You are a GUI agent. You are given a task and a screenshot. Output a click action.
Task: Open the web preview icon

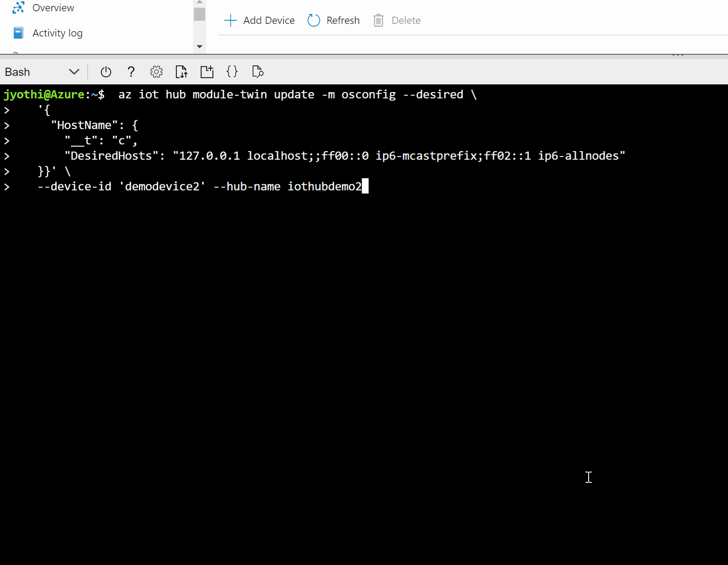click(x=258, y=72)
